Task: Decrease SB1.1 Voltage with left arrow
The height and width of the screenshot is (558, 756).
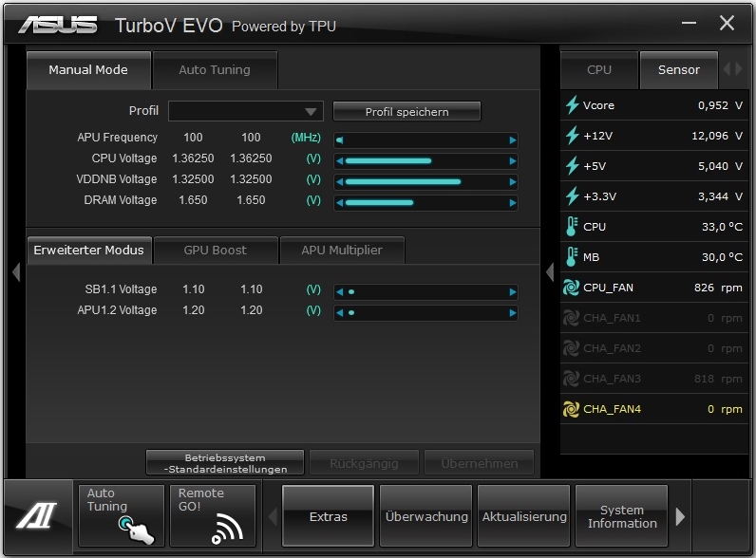Action: (340, 292)
